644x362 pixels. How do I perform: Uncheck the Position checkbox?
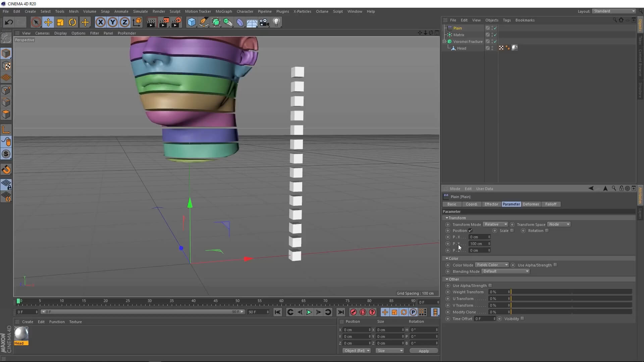point(471,231)
